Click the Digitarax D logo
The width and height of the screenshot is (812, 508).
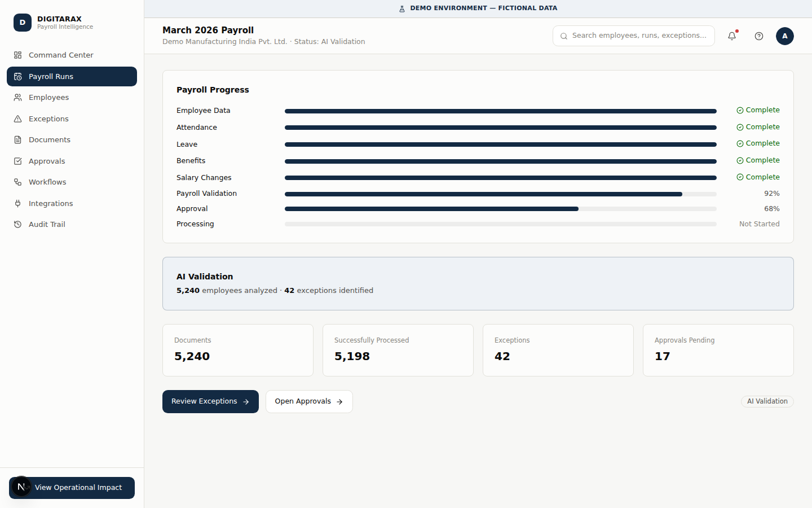pyautogui.click(x=23, y=23)
